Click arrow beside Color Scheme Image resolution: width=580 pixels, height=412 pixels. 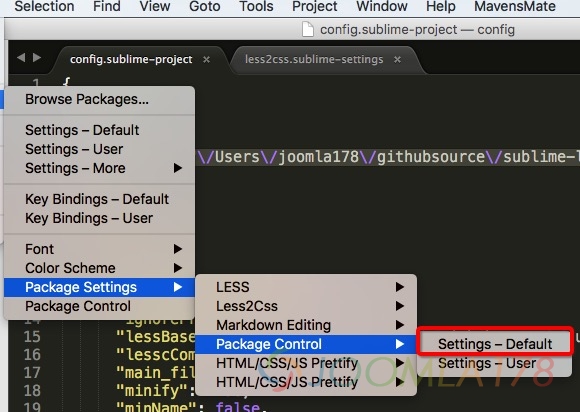click(178, 268)
